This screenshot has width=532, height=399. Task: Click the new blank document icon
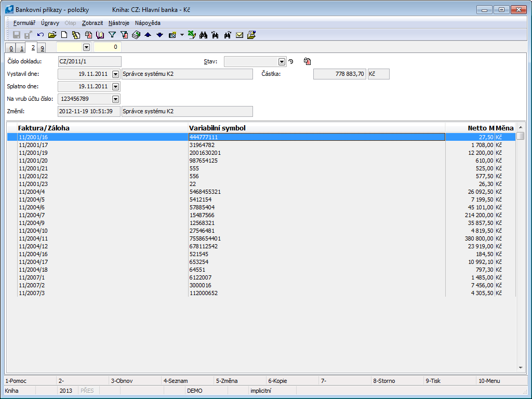click(64, 35)
